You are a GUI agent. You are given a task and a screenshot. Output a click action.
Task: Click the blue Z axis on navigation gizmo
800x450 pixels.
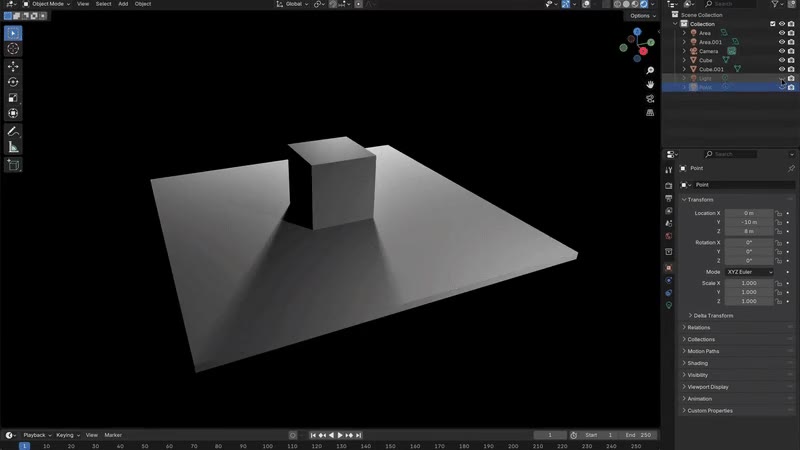click(637, 32)
